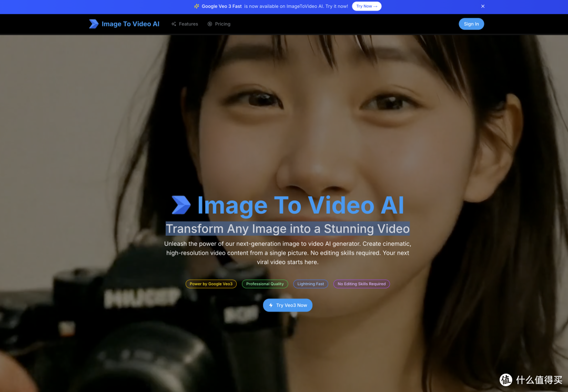The width and height of the screenshot is (568, 392).
Task: Click the large Image To Video AI hero title
Action: [x=300, y=205]
